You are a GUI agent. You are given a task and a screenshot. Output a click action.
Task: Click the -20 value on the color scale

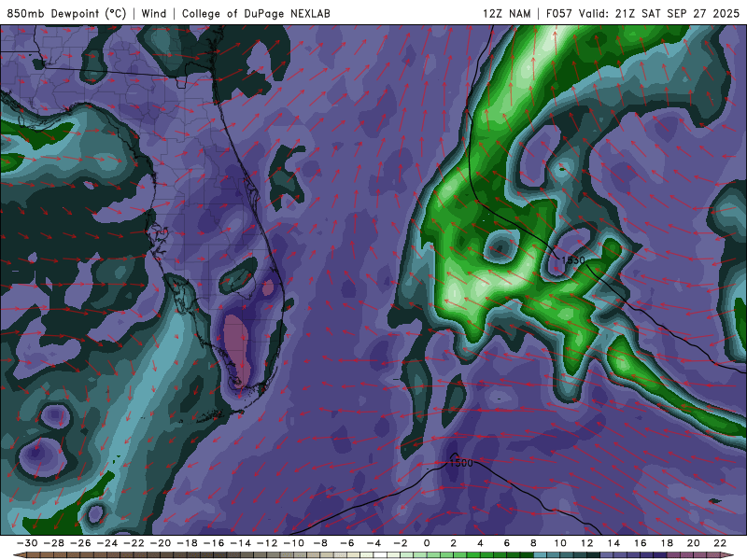point(161,543)
